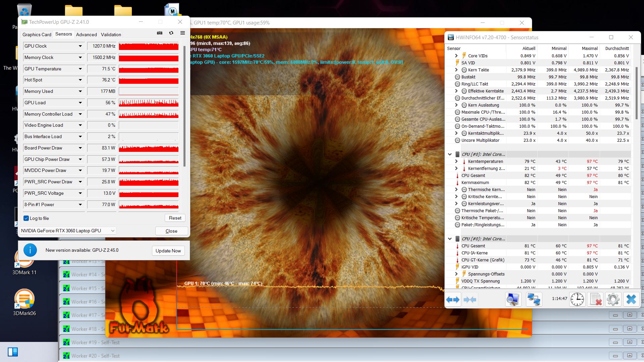This screenshot has width=644, height=362.
Task: Open the GPU-Z hamburger menu
Action: pos(182,33)
